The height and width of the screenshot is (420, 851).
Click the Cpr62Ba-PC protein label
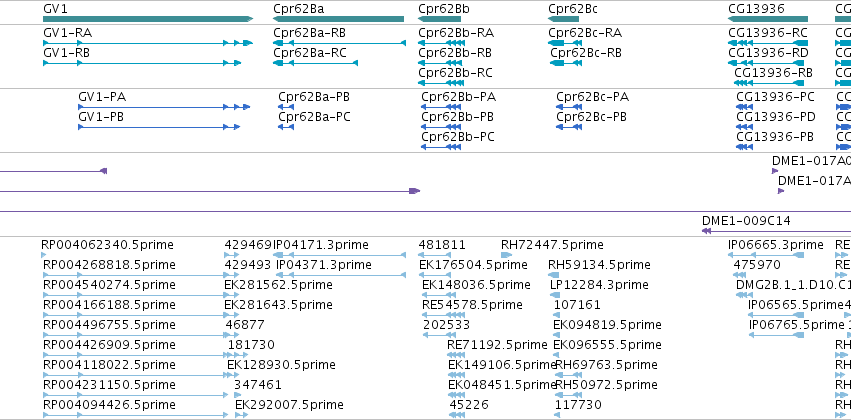tap(314, 117)
